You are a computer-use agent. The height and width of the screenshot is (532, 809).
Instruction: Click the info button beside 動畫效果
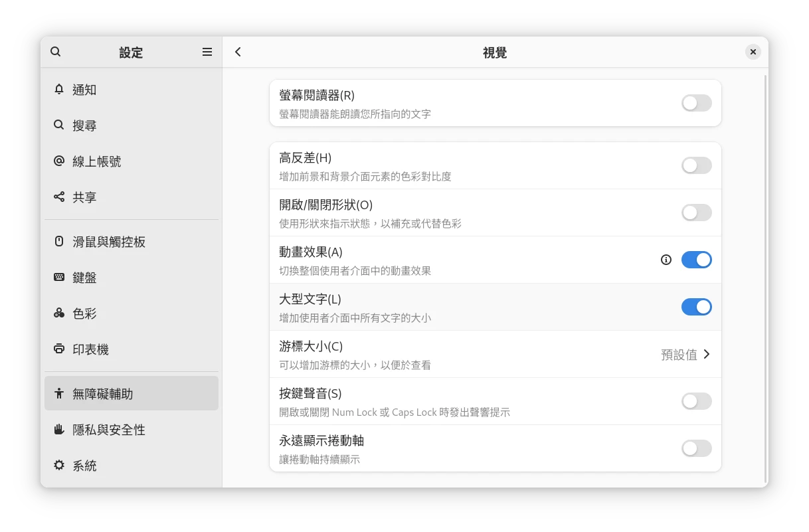666,260
